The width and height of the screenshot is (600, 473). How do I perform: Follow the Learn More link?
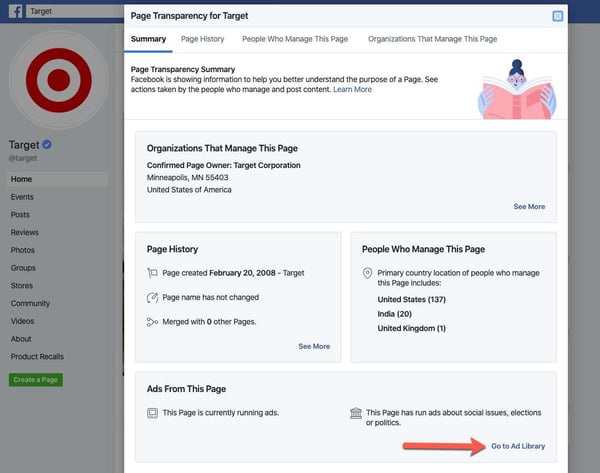click(352, 90)
